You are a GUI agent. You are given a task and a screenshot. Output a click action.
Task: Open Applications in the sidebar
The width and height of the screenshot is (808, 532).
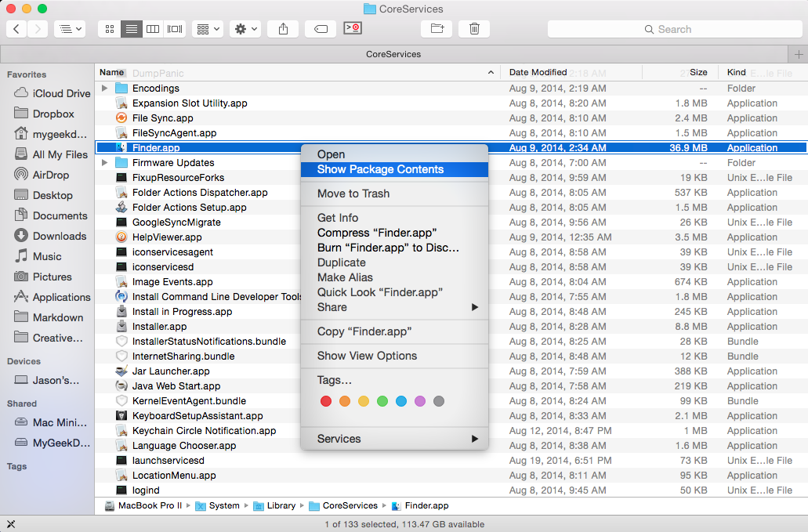point(52,297)
